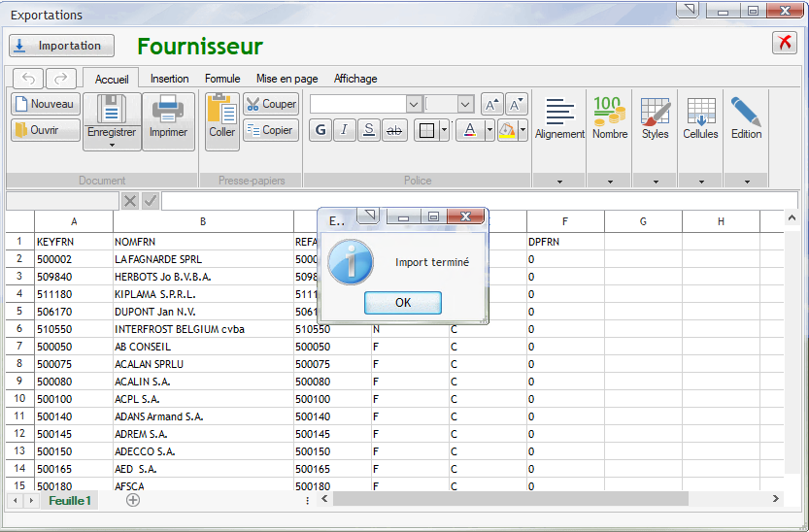Open the font color picker arrow
Viewport: 809px width, 532px height.
pyautogui.click(x=489, y=130)
